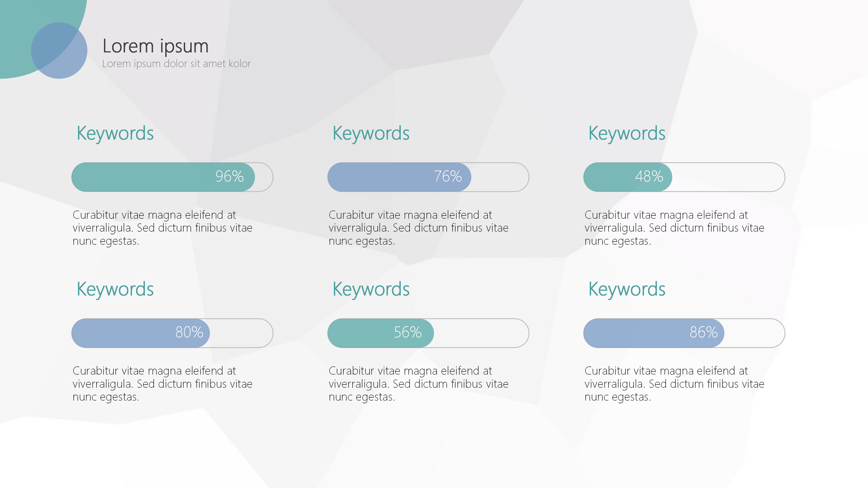Click the 96% label in the progress bar
868x488 pixels.
pyautogui.click(x=229, y=176)
